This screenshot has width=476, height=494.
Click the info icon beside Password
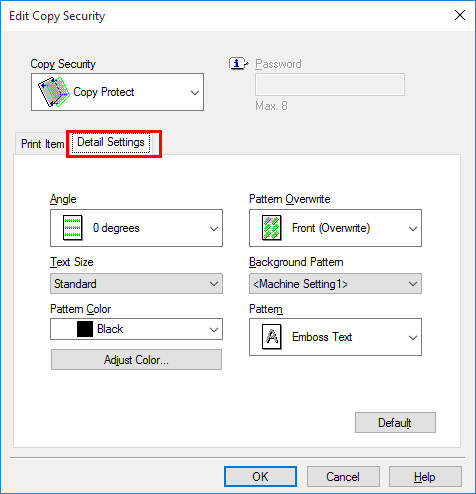click(238, 63)
